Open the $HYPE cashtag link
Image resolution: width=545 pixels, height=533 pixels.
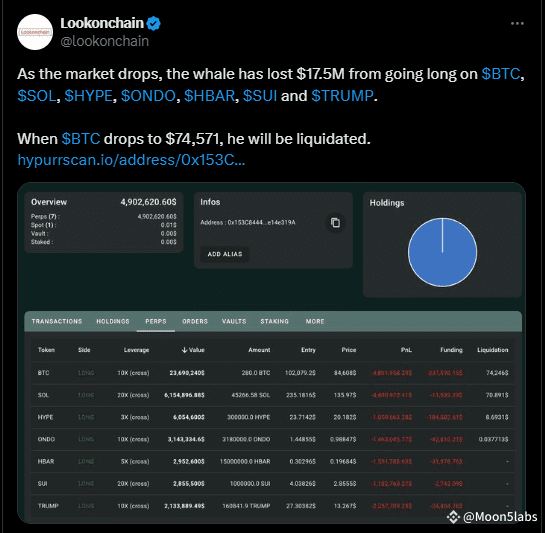point(89,96)
